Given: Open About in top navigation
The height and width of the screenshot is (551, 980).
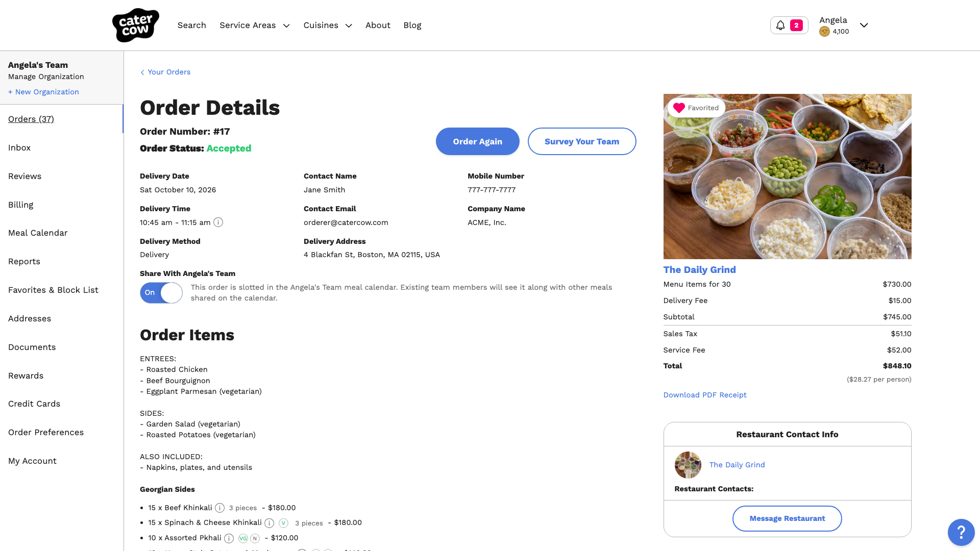Looking at the screenshot, I should pyautogui.click(x=378, y=25).
